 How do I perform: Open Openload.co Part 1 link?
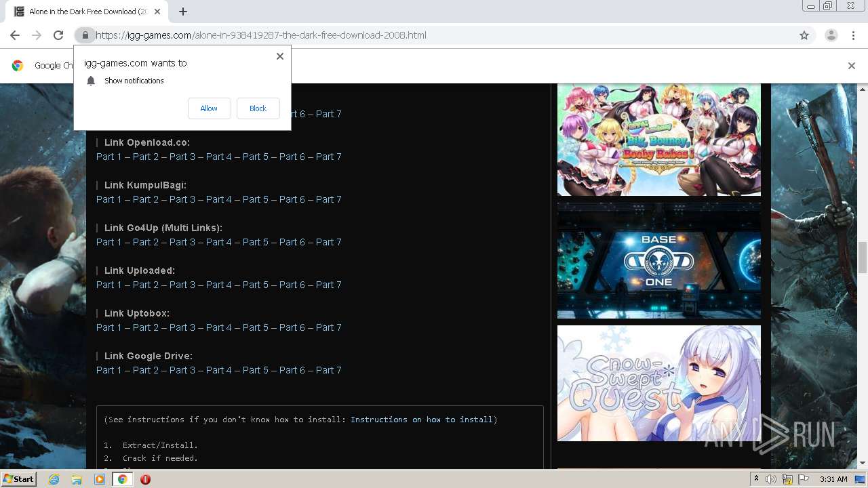point(109,157)
